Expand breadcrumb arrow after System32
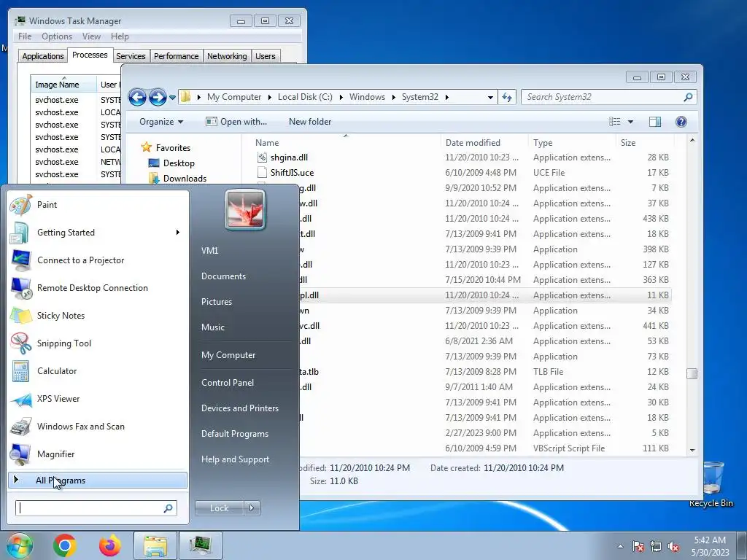 [x=447, y=97]
